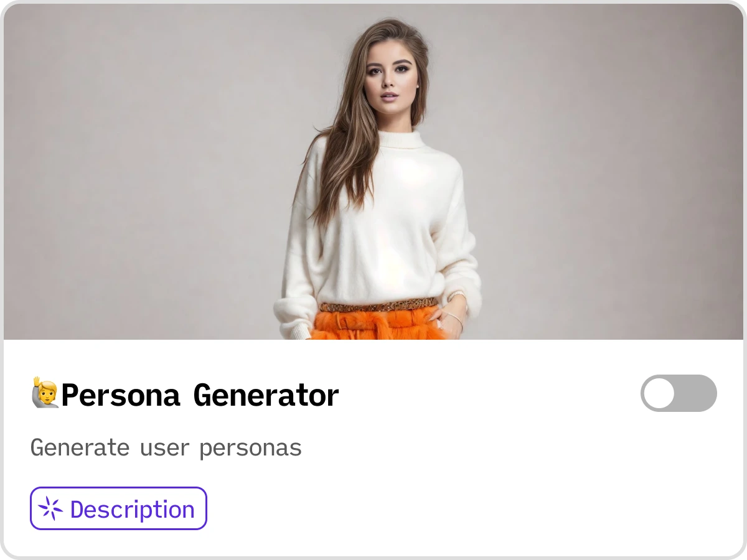Click the white knob of the toggle
Screen dimensions: 747x560
659,393
